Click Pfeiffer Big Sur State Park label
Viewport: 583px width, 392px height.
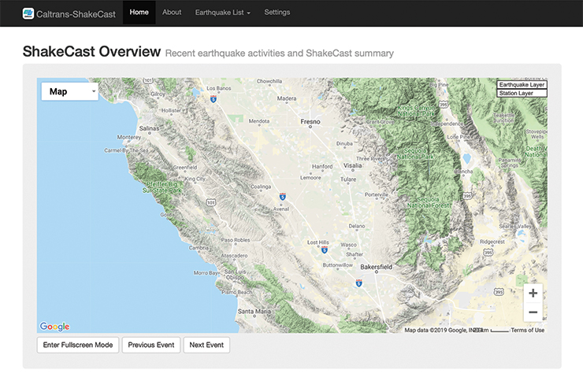tap(162, 187)
